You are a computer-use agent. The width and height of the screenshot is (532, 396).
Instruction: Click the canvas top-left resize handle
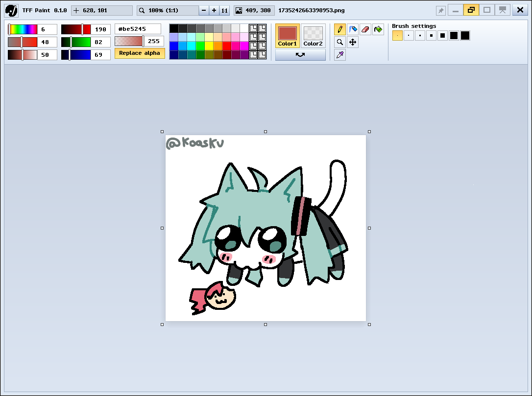[x=162, y=132]
